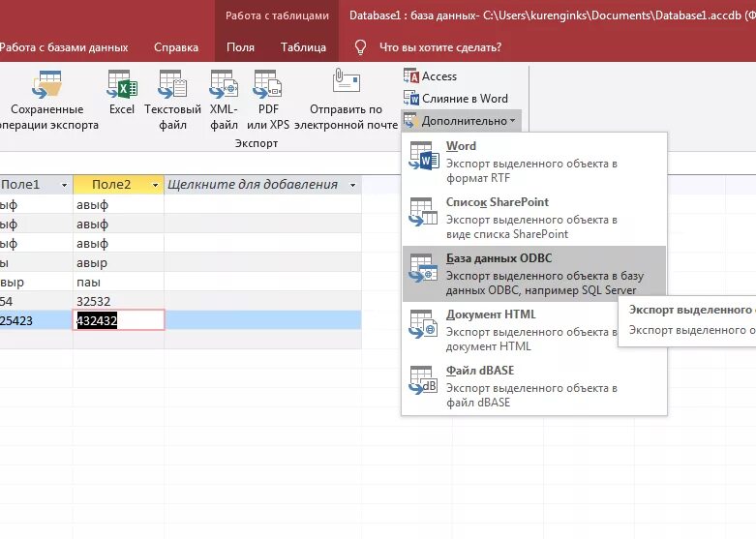Click Word export icon in dropdown menu
Screen dimensions: 756x539
tap(423, 156)
